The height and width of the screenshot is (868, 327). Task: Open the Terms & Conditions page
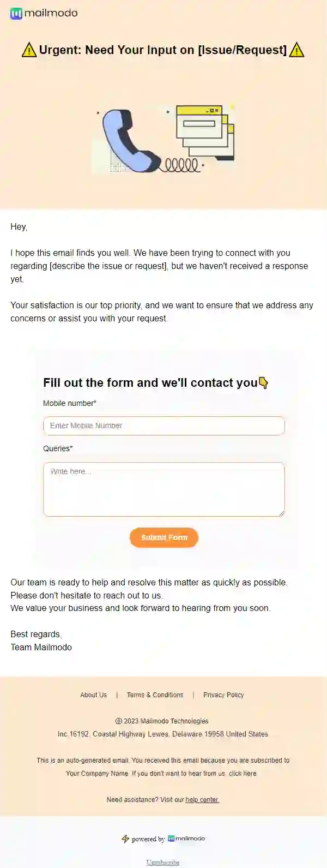pyautogui.click(x=155, y=695)
